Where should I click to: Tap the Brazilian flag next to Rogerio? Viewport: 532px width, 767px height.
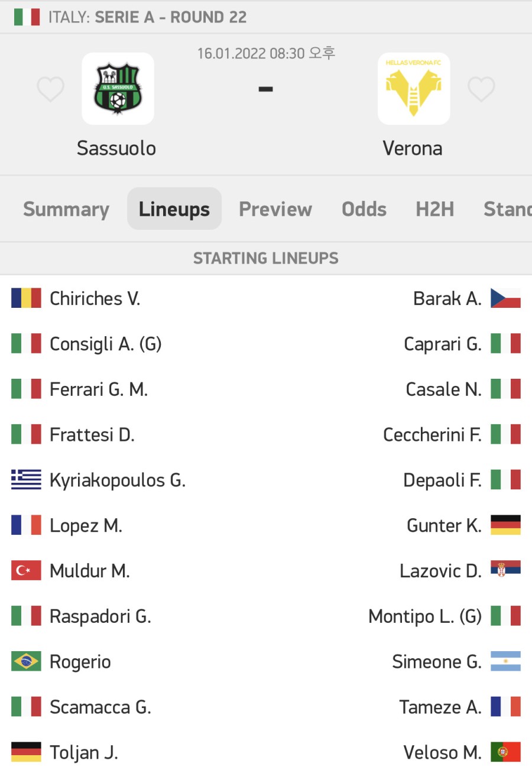coord(26,661)
